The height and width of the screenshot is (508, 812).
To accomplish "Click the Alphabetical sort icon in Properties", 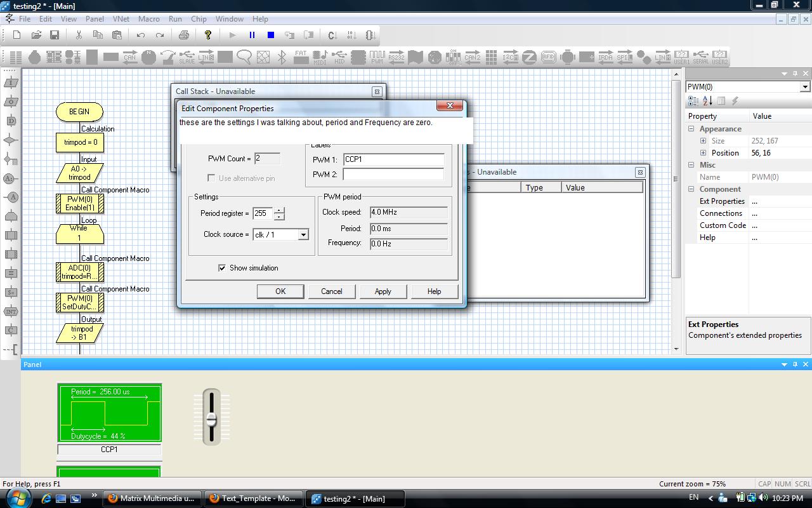I will pyautogui.click(x=707, y=101).
